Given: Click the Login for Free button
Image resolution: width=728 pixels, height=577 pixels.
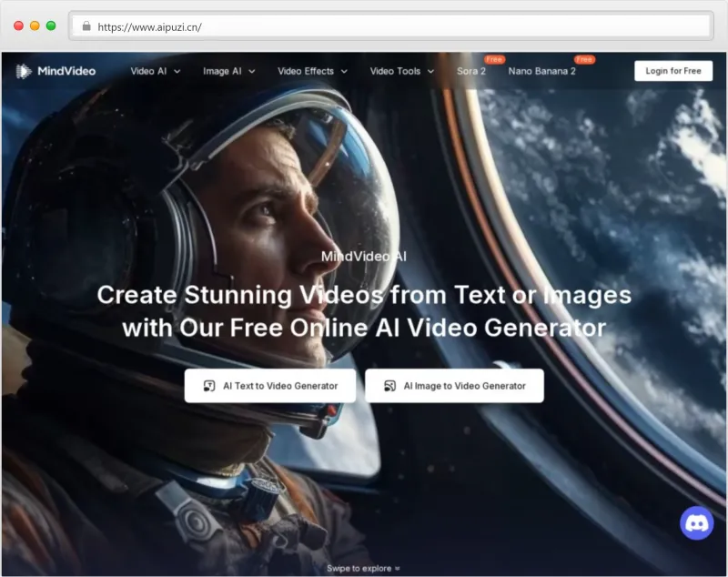Looking at the screenshot, I should [x=673, y=70].
